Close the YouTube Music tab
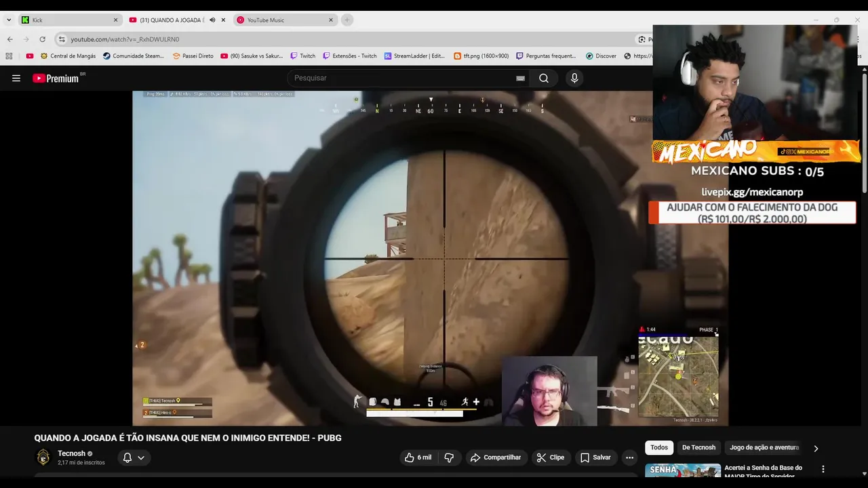The width and height of the screenshot is (868, 488). click(x=331, y=20)
